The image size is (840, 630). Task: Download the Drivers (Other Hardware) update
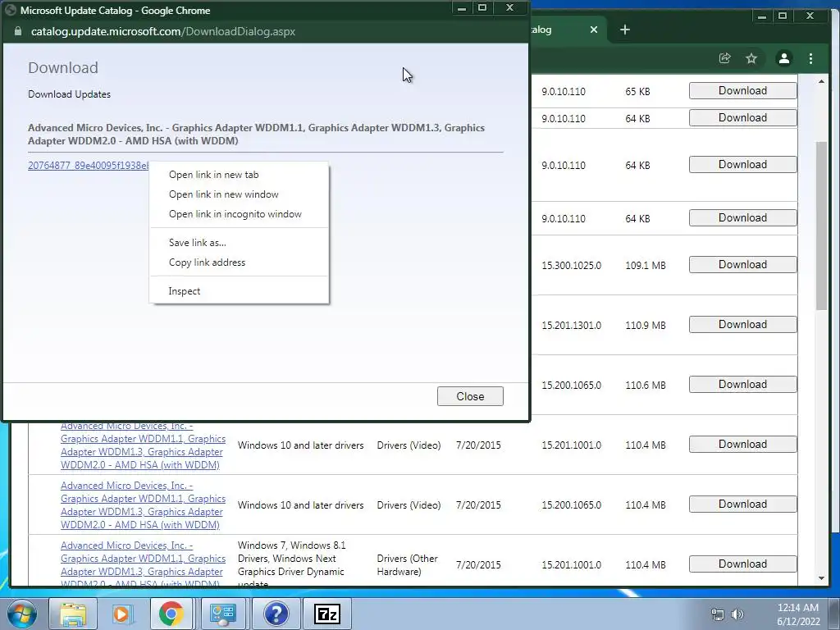point(742,564)
